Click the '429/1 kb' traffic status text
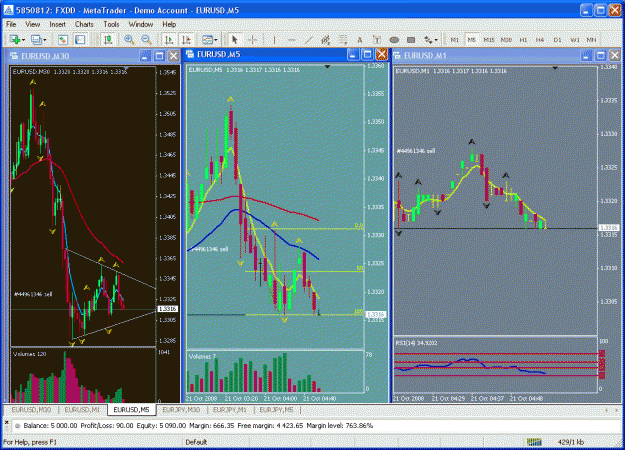Screen dimensions: 625x450 coord(571,442)
